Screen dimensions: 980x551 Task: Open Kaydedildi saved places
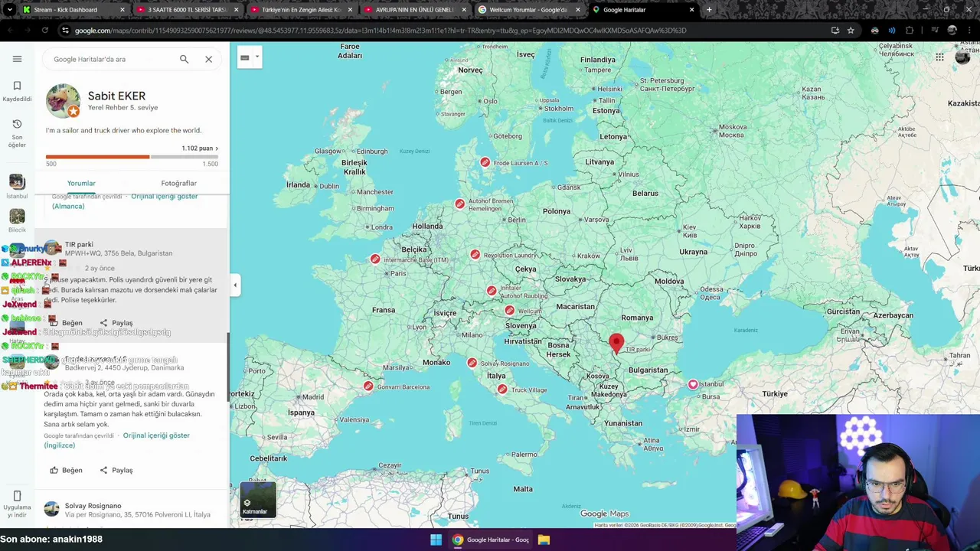click(17, 91)
